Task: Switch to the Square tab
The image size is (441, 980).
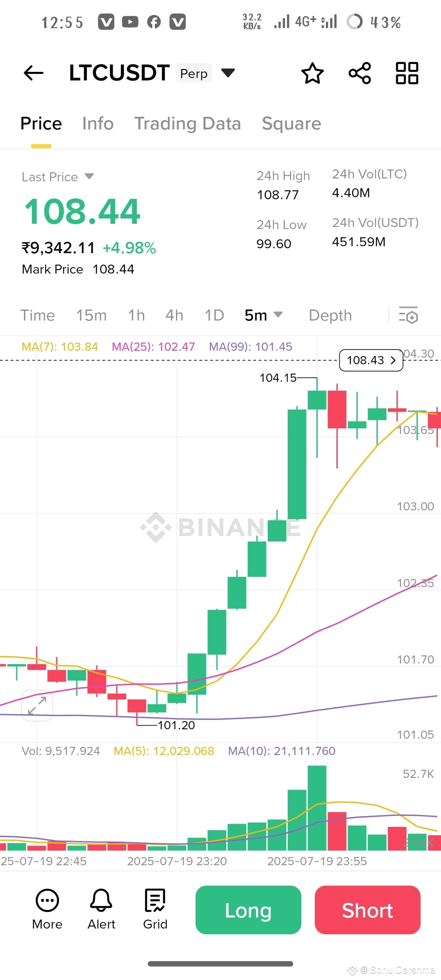Action: (x=292, y=123)
